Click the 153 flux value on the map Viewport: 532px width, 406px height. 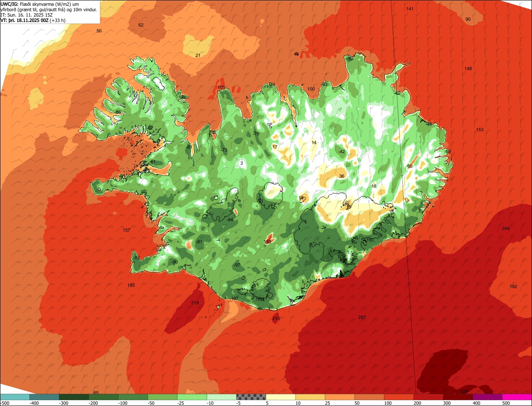coord(480,130)
